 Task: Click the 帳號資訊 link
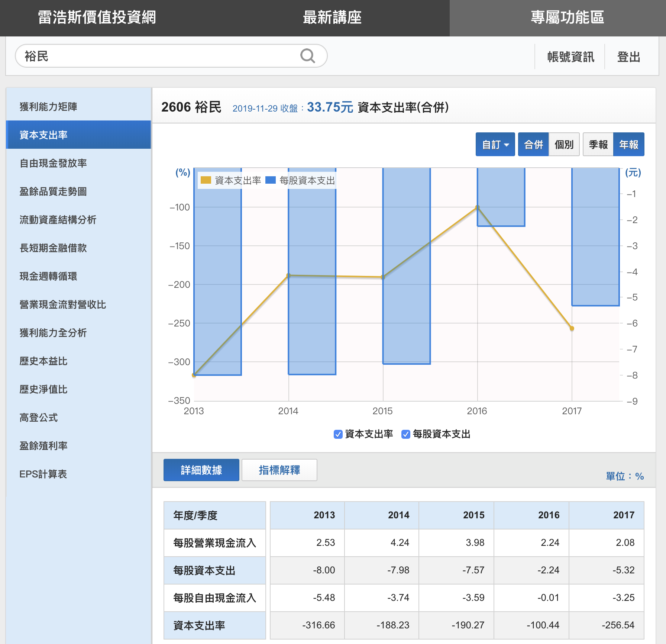tap(570, 57)
